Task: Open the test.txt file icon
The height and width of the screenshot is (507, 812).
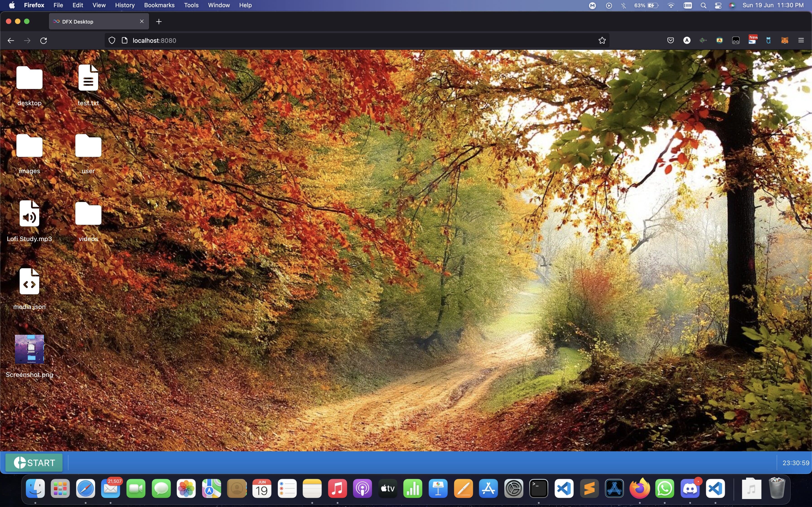Action: pyautogui.click(x=88, y=78)
